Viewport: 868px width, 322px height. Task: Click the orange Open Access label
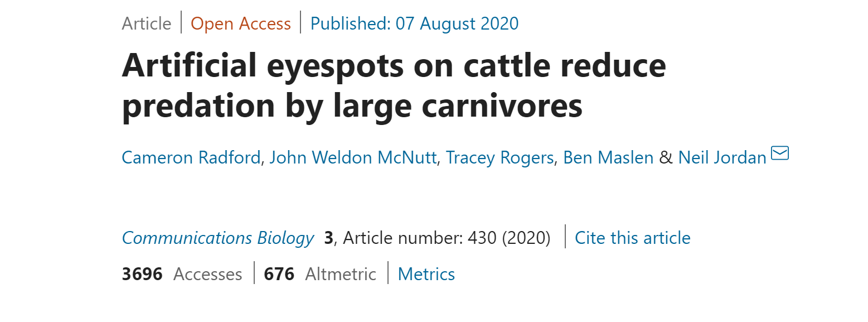click(x=241, y=24)
